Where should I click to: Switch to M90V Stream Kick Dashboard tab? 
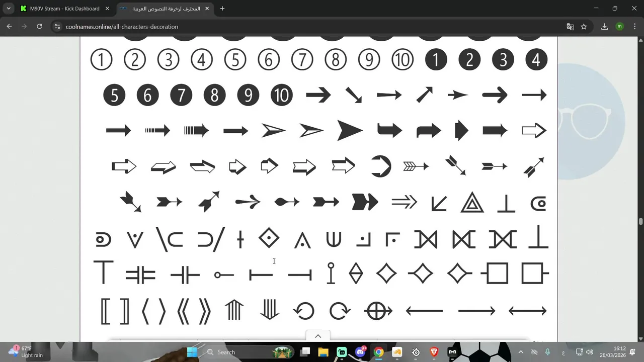65,9
